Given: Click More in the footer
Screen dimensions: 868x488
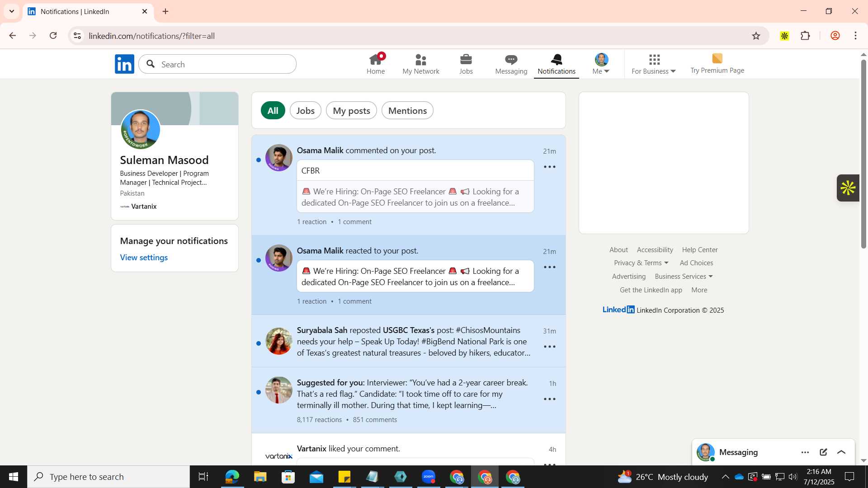Looking at the screenshot, I should point(699,290).
